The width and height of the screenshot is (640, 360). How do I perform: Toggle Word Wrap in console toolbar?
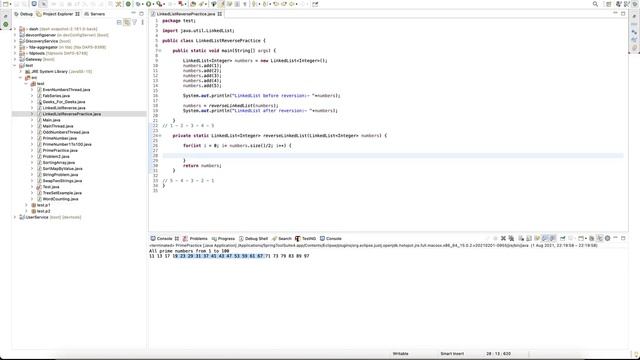coord(537,238)
